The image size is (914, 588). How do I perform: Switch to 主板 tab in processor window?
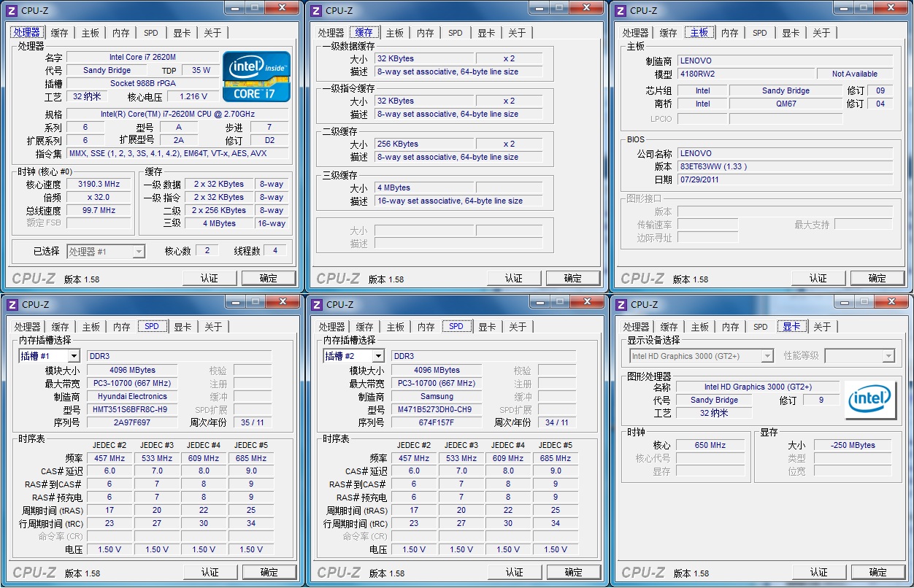pos(90,33)
